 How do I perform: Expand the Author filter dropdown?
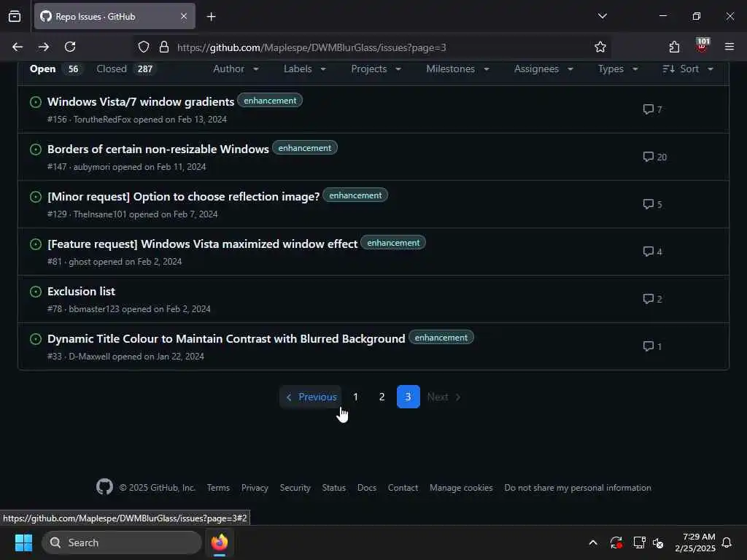point(236,69)
